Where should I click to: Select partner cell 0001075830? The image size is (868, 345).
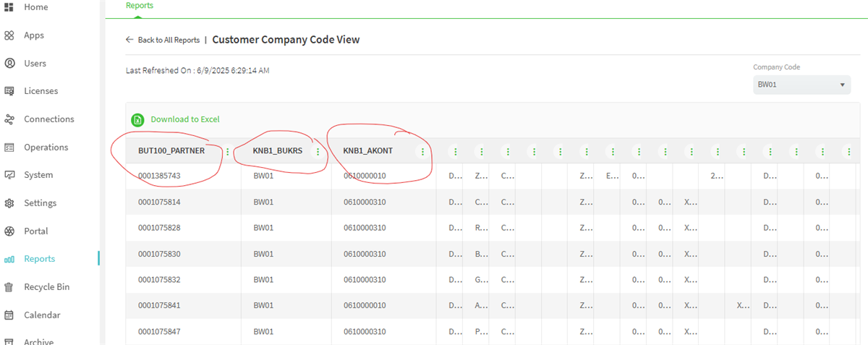(159, 254)
